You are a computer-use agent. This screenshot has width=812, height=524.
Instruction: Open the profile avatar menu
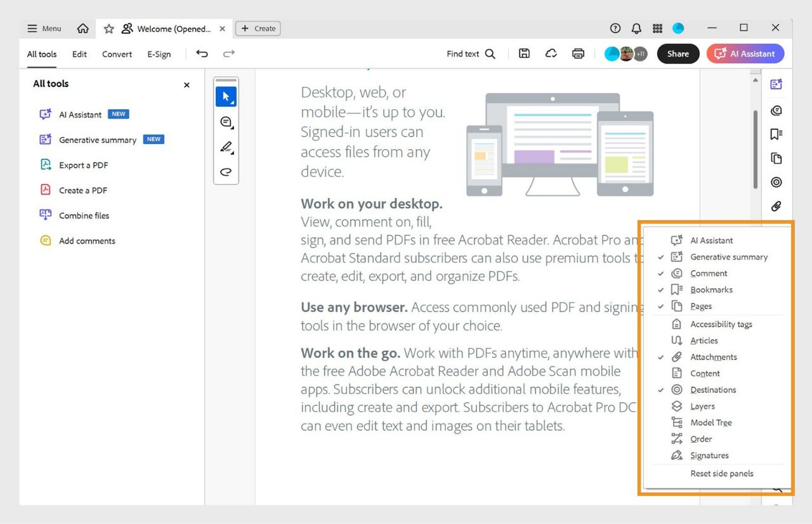pyautogui.click(x=678, y=28)
